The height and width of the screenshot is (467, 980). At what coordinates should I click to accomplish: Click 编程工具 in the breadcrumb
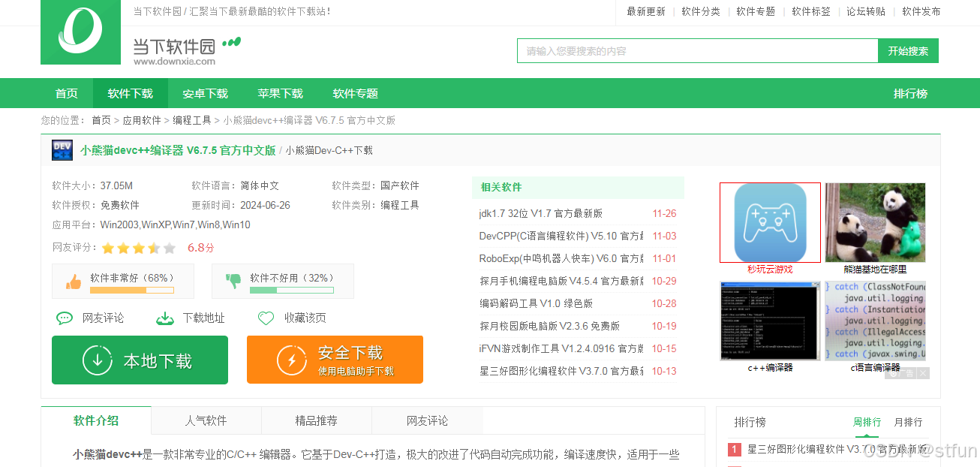click(192, 120)
